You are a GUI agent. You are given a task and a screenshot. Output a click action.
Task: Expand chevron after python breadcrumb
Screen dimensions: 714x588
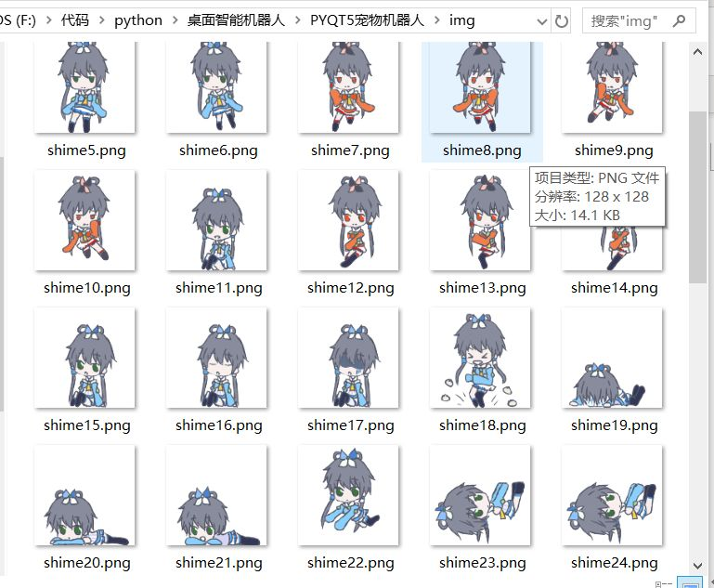coord(175,20)
